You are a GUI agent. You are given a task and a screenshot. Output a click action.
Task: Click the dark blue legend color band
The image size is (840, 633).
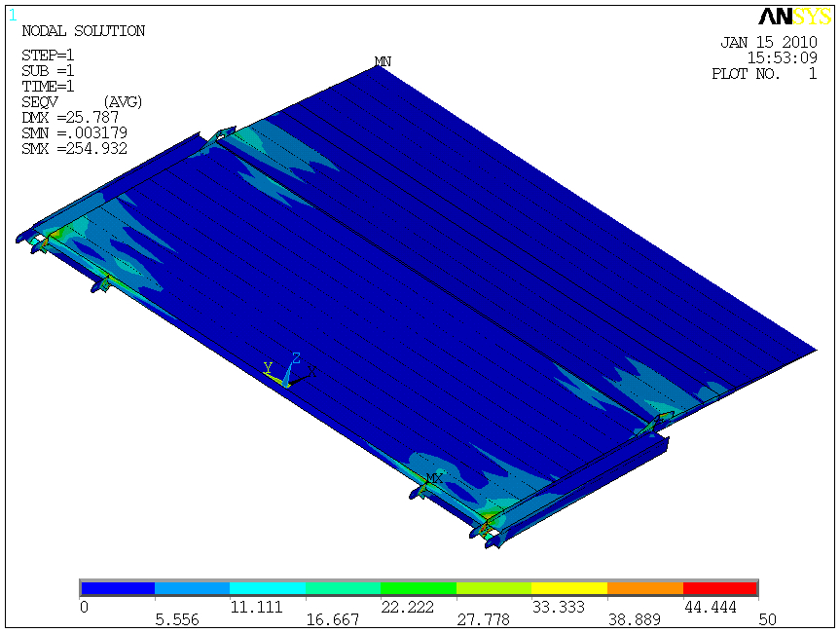118,588
